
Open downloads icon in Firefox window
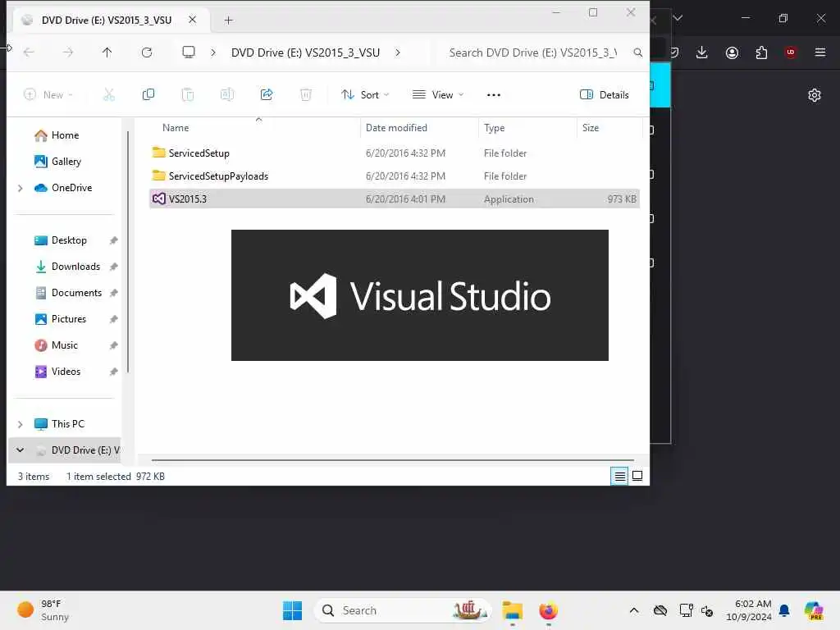point(702,52)
